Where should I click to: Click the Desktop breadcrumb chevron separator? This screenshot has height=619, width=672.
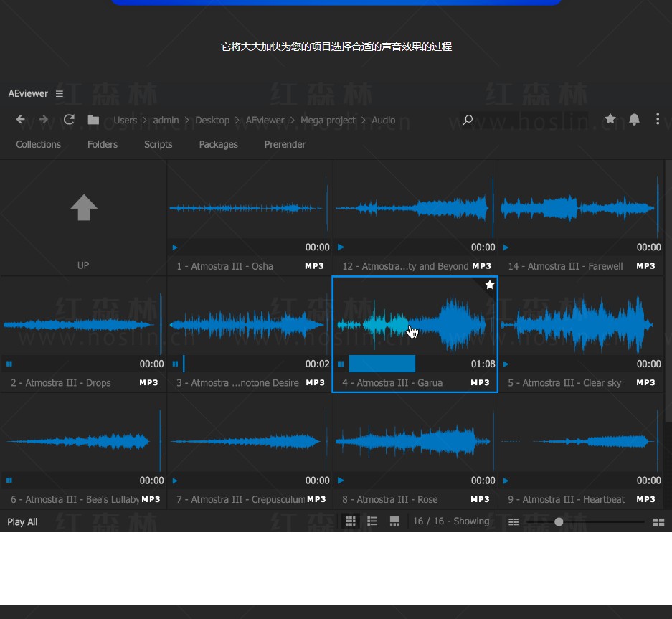tap(237, 121)
